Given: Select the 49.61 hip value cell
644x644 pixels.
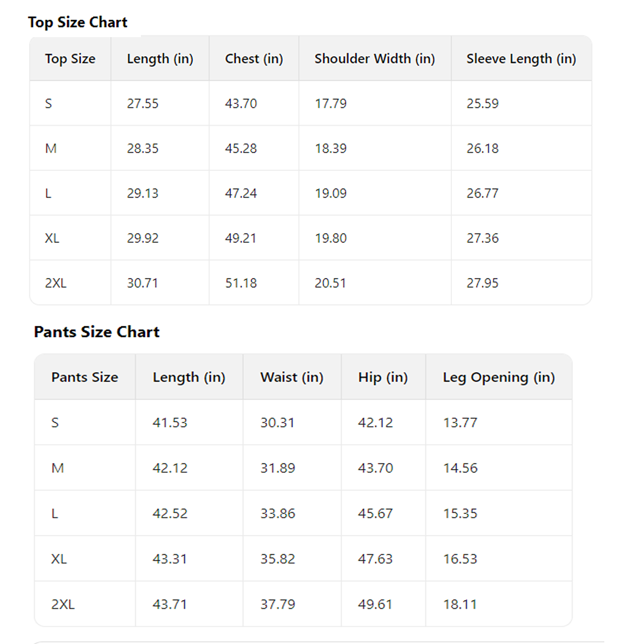Looking at the screenshot, I should pyautogui.click(x=375, y=604).
